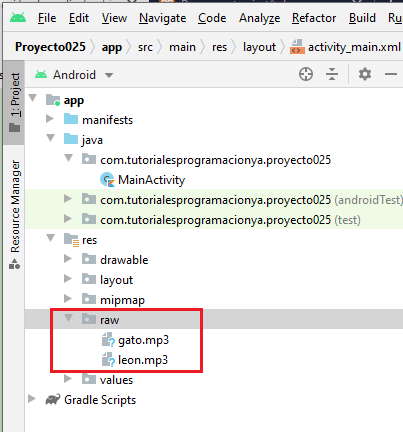Image resolution: width=403 pixels, height=432 pixels.
Task: Click the values folder icon
Action: pyautogui.click(x=89, y=379)
